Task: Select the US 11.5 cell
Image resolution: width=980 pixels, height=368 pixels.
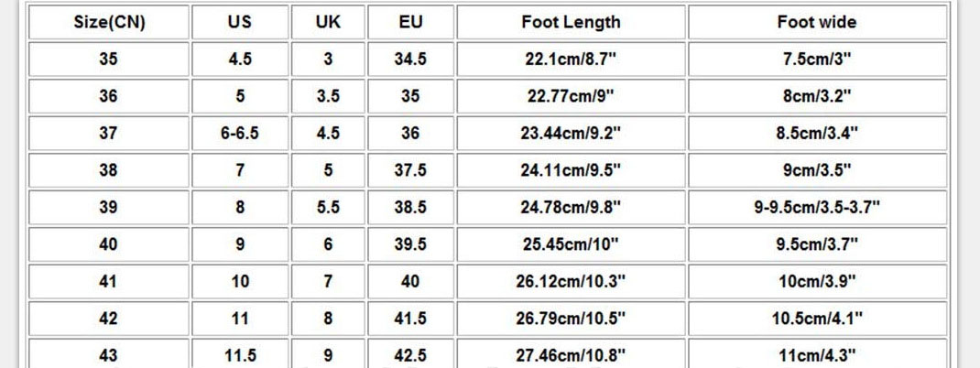Action: click(x=240, y=355)
